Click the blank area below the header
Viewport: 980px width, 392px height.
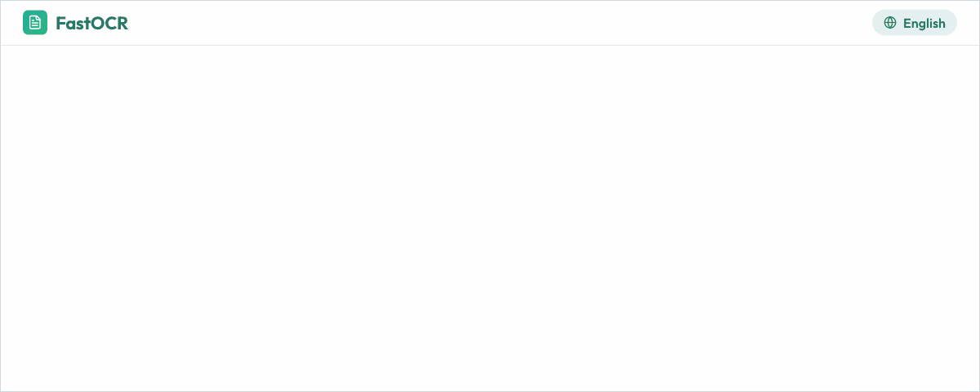490,219
